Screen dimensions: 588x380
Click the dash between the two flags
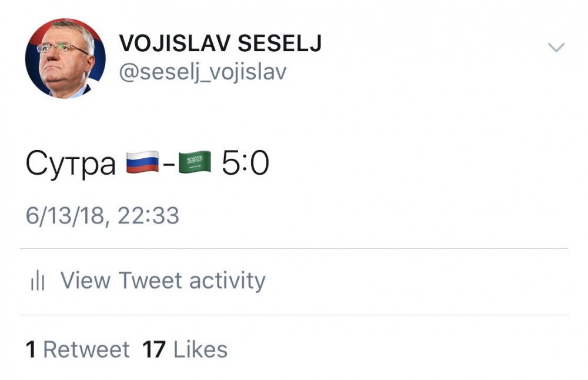(168, 164)
